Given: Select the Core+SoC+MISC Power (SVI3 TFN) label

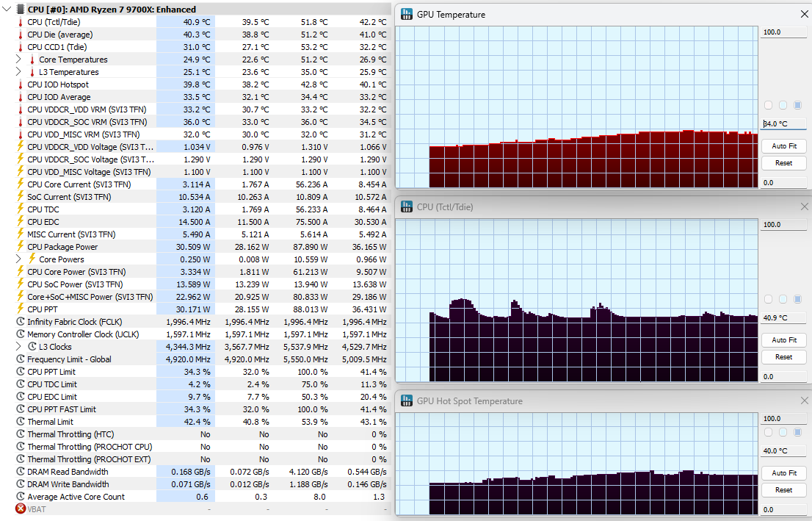Looking at the screenshot, I should point(90,297).
